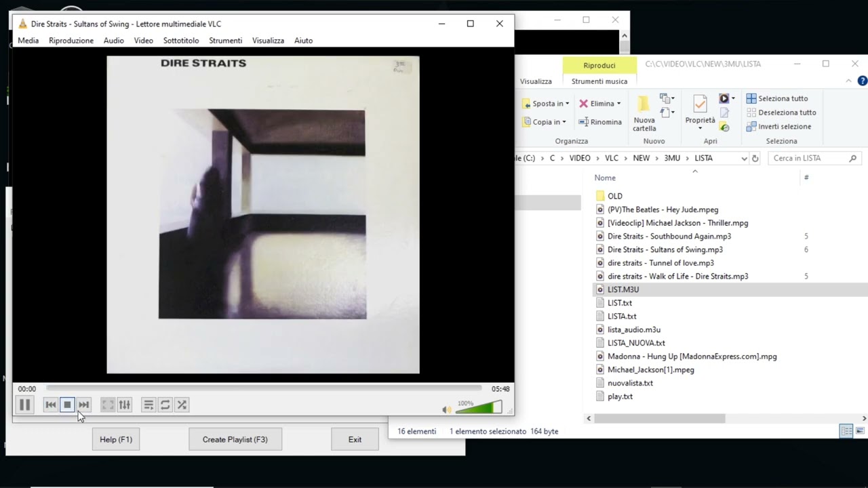Click the edit file icon in Apri group
Image resolution: width=868 pixels, height=488 pixels.
(724, 113)
